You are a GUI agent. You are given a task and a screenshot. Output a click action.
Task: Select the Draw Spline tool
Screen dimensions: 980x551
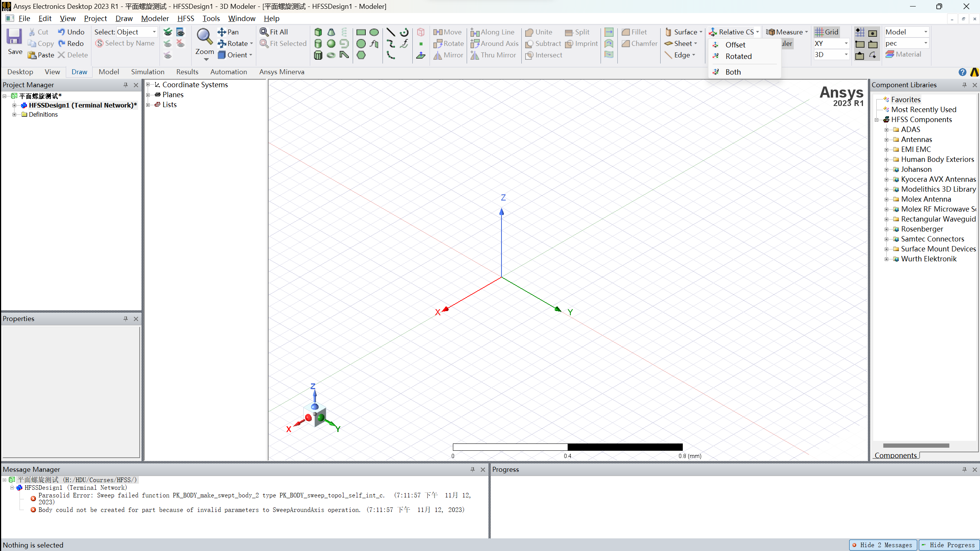(x=391, y=44)
